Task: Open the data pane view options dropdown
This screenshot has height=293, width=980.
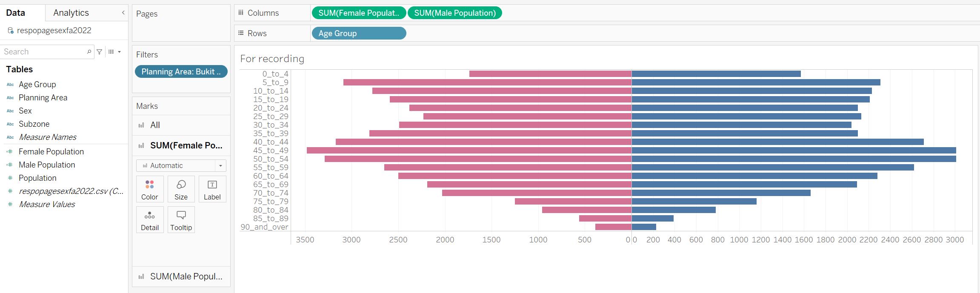Action: coord(114,52)
